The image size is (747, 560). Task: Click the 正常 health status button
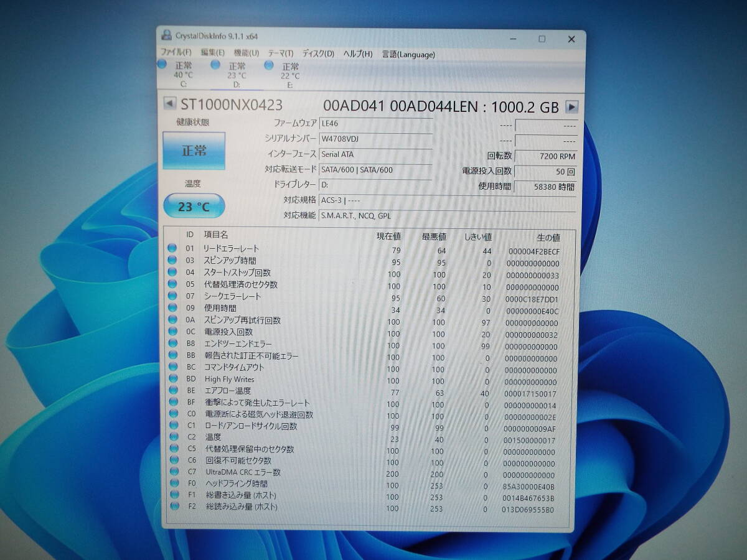pos(194,151)
